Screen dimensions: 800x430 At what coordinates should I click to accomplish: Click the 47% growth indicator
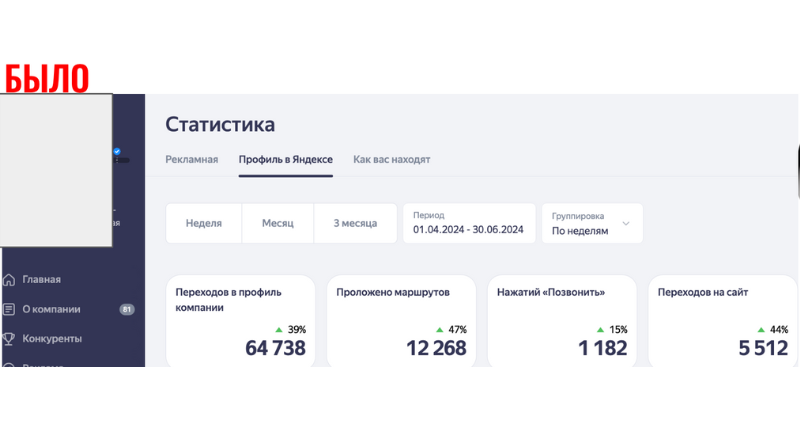tap(452, 330)
